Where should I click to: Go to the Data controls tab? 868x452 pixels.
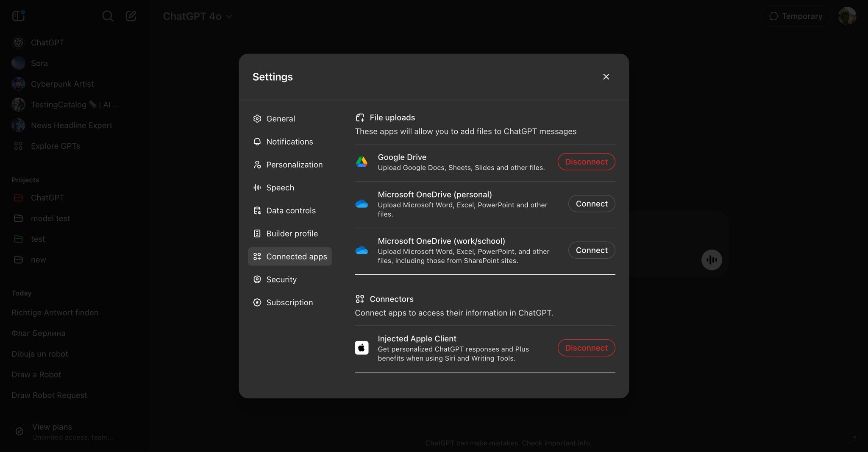(290, 211)
